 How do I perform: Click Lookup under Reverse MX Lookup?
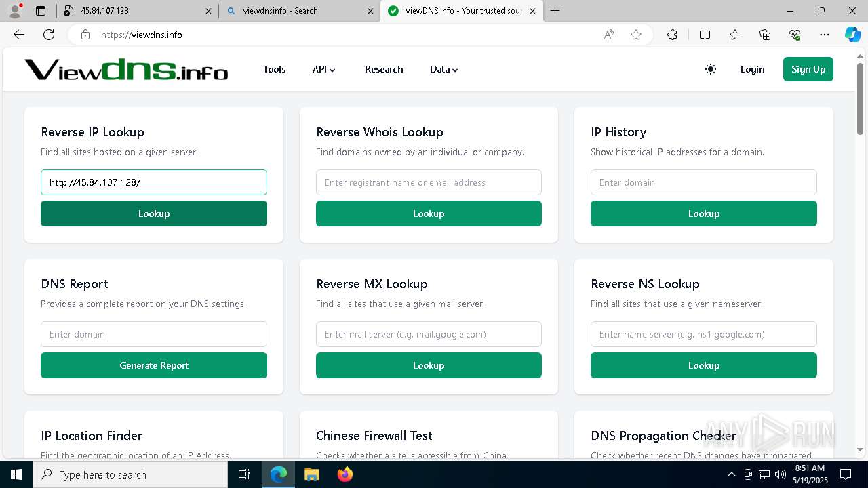(x=429, y=365)
